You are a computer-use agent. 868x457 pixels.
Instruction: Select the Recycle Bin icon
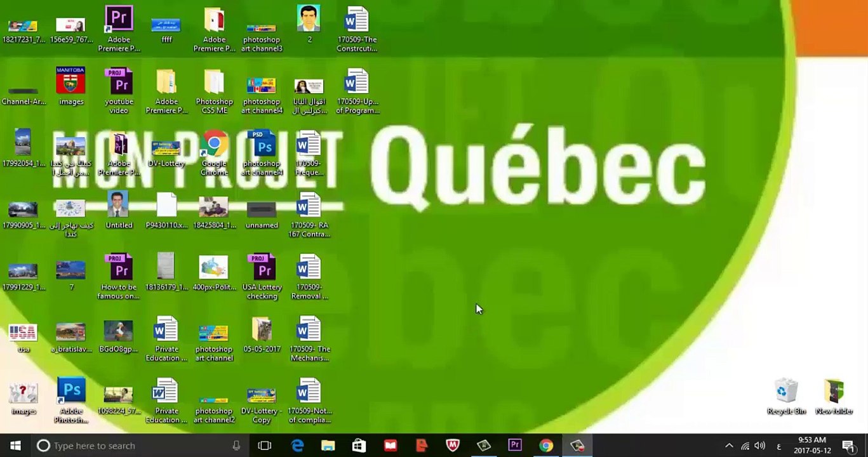tap(786, 397)
